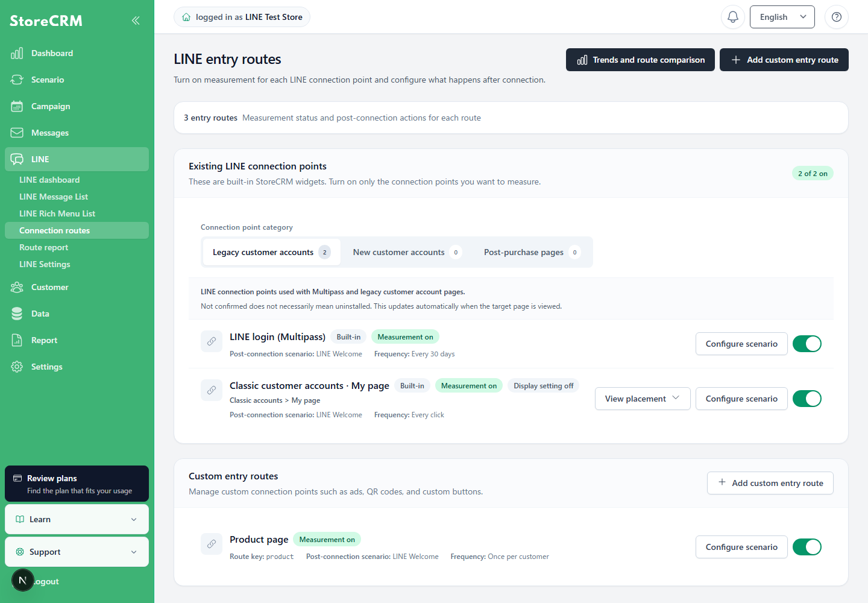Click Trends and route comparison button

[640, 60]
